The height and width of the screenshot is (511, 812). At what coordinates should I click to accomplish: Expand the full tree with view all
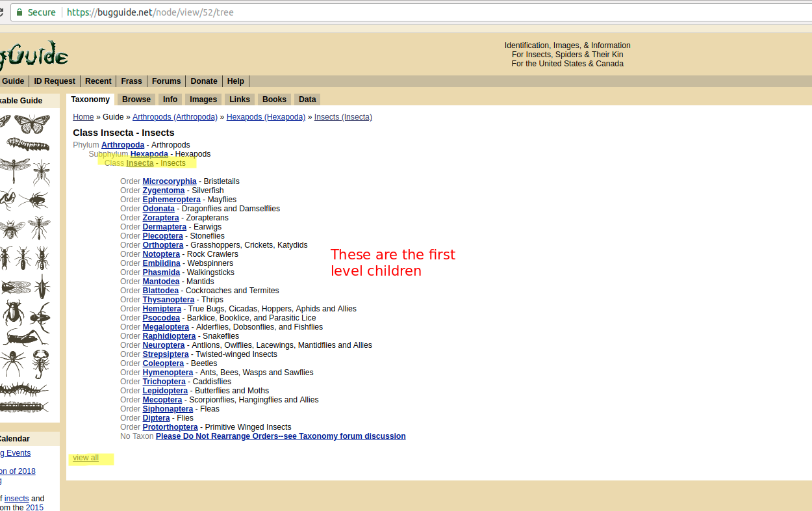[x=85, y=458]
